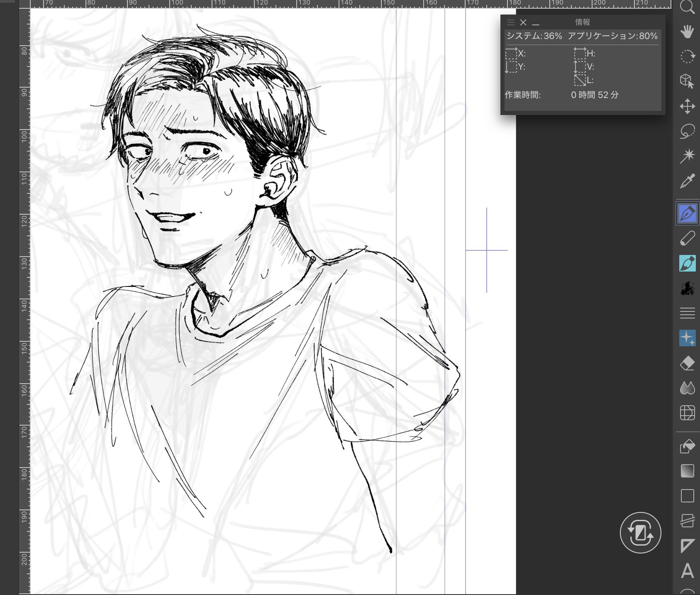
Task: Select the Gradient tool
Action: coord(687,471)
